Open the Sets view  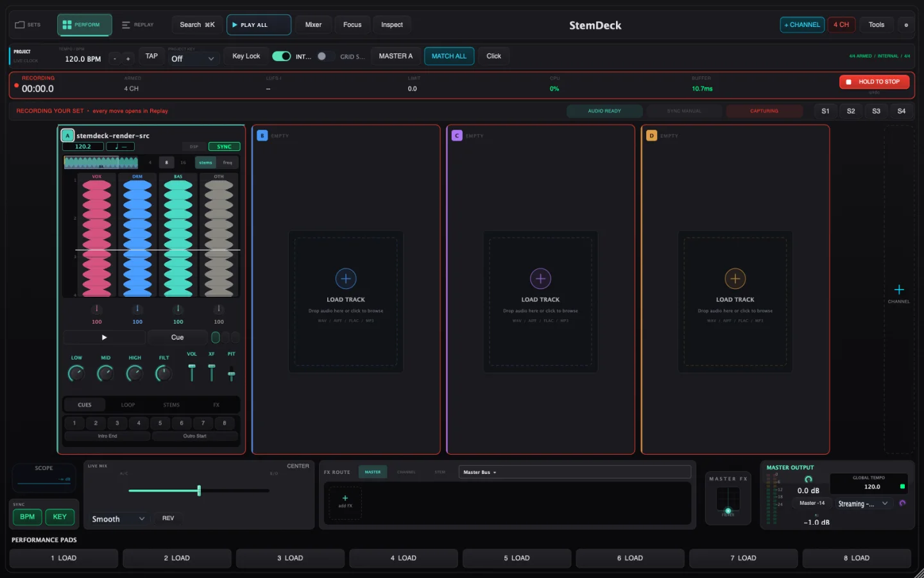pyautogui.click(x=28, y=25)
